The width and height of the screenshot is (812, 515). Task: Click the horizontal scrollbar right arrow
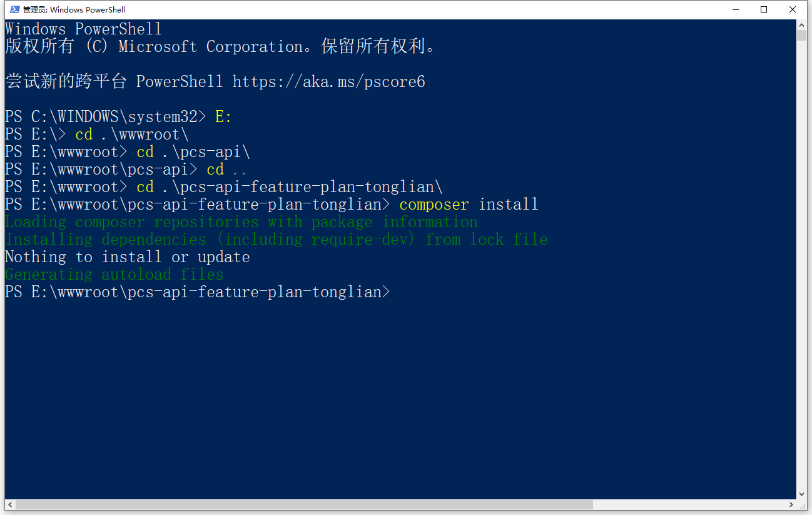(x=791, y=504)
